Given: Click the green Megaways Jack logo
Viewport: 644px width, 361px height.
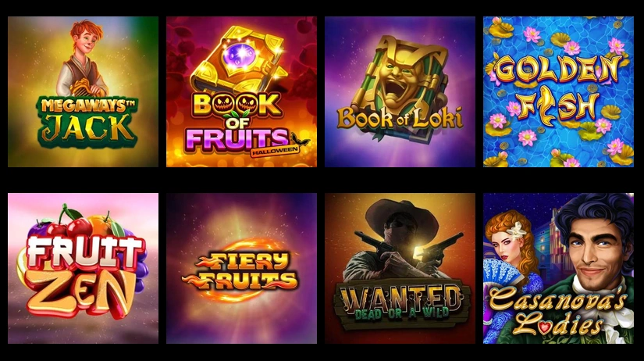Looking at the screenshot, I should 87,122.
